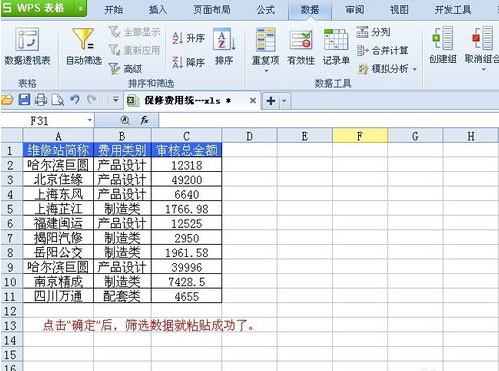Click the print preview icon
The height and width of the screenshot is (371, 499).
click(58, 100)
